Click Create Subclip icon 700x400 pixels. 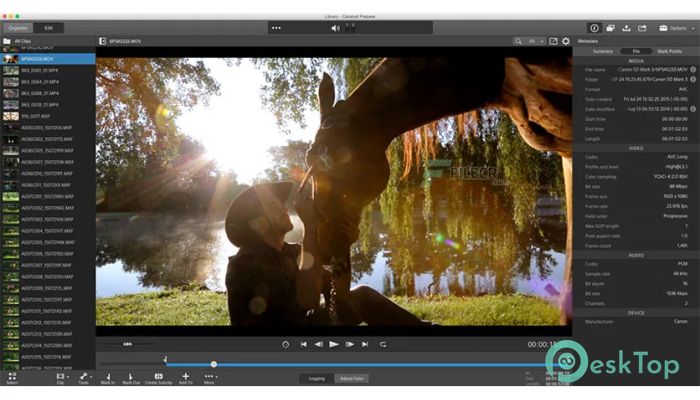pyautogui.click(x=158, y=378)
